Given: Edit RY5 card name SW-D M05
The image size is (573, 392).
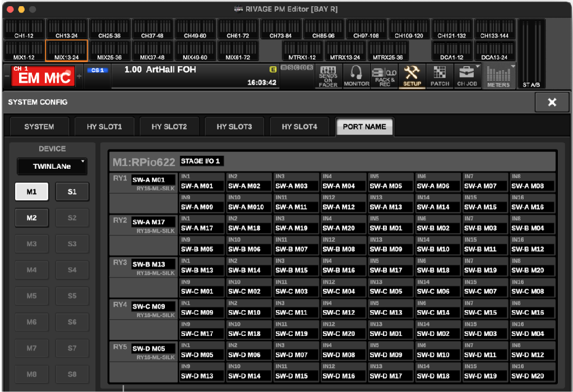Looking at the screenshot, I should (x=153, y=348).
